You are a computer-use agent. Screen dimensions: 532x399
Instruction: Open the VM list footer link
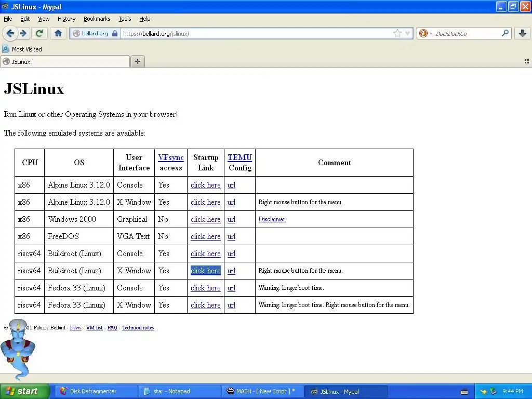[x=95, y=328]
